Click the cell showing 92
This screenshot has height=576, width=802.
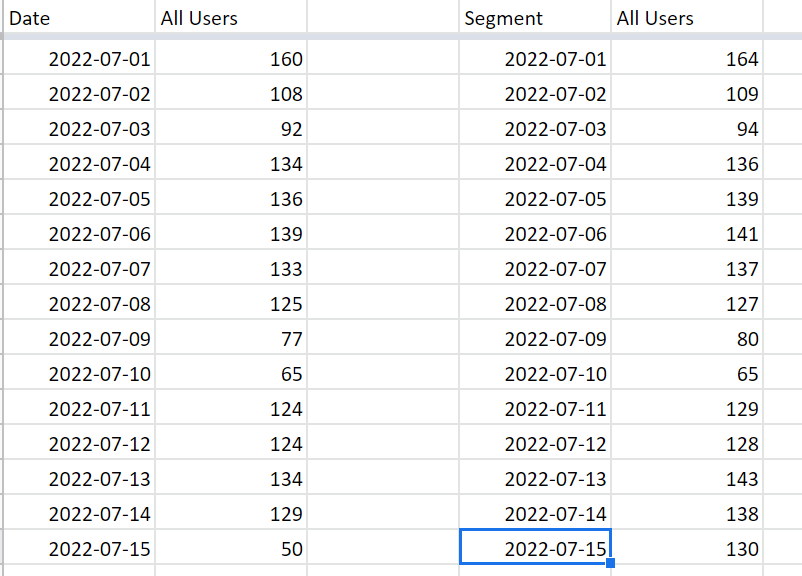(231, 128)
